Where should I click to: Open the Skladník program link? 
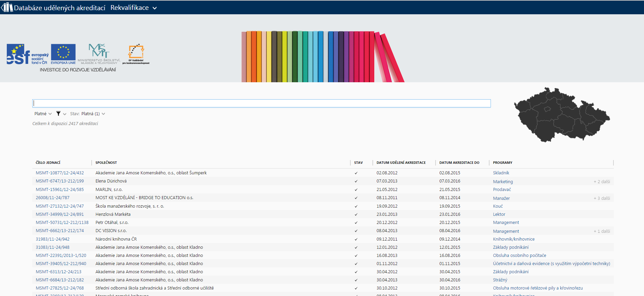[x=501, y=173]
